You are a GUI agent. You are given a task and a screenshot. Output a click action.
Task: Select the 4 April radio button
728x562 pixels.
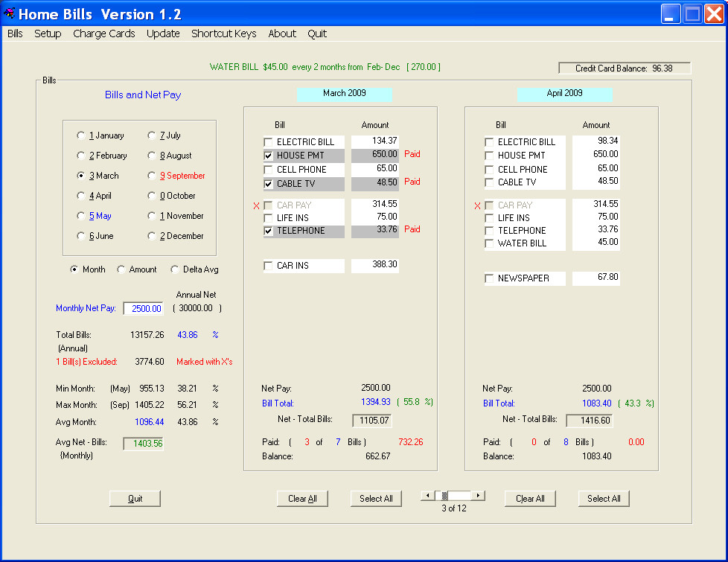[81, 197]
